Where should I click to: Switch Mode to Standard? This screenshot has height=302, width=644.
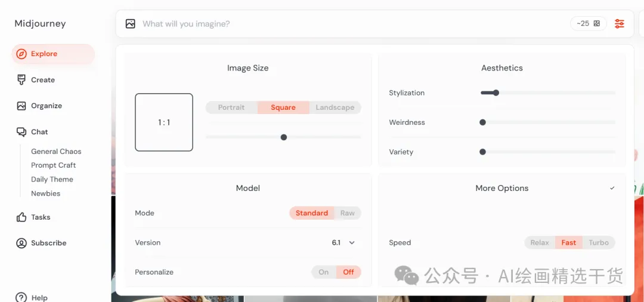pyautogui.click(x=312, y=213)
